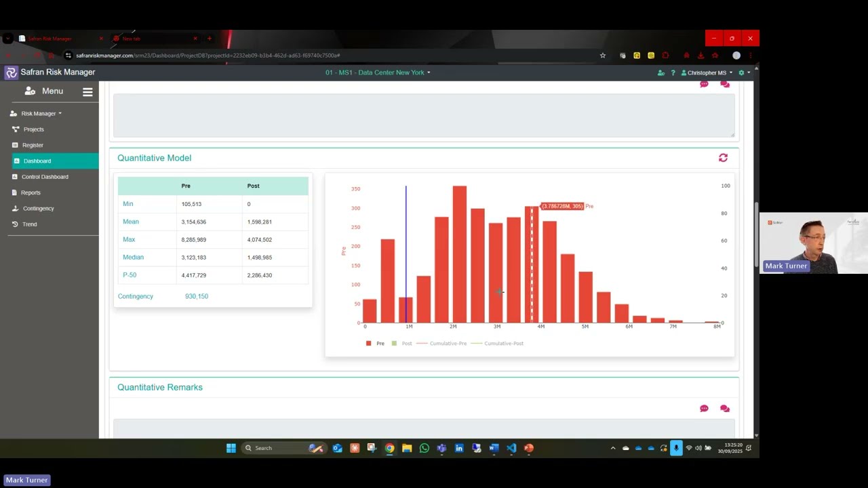Click the Windows Start button
Viewport: 868px width, 488px height.
pos(231,448)
